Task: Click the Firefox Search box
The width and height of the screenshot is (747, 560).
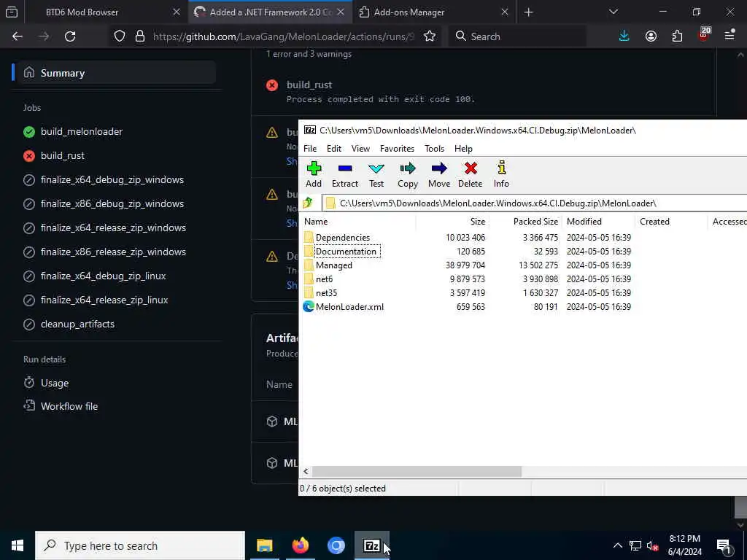Action: [517, 36]
